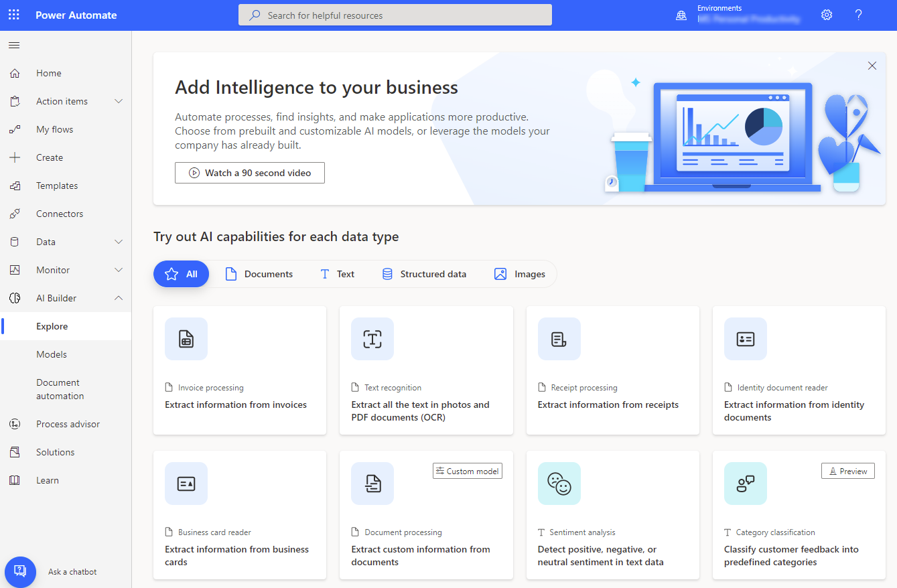Dismiss the Add Intelligence banner

click(872, 66)
